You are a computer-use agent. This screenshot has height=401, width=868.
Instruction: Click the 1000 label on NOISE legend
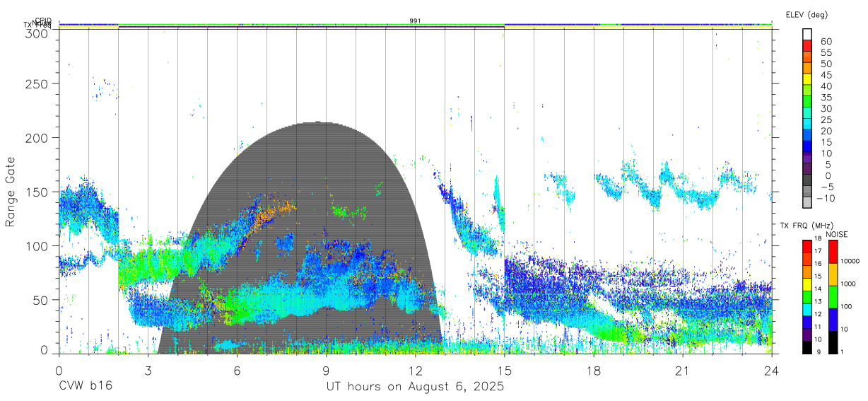click(x=848, y=284)
